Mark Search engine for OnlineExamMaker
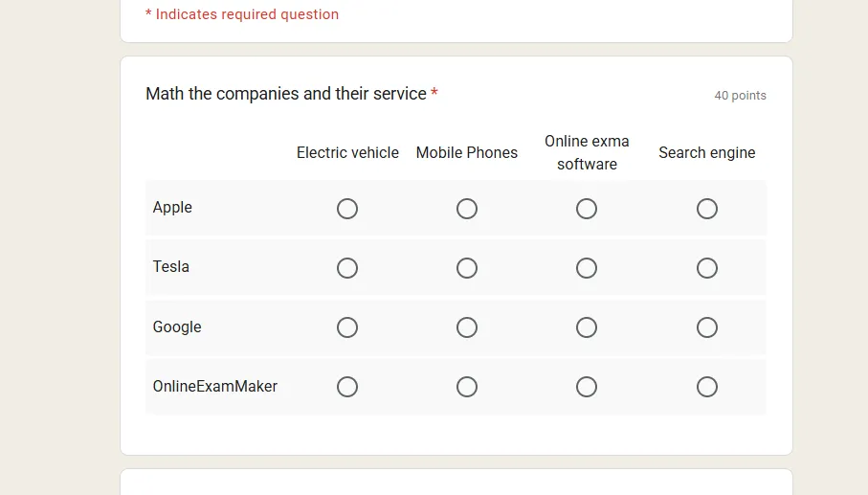Viewport: 868px width, 495px height. click(x=707, y=387)
